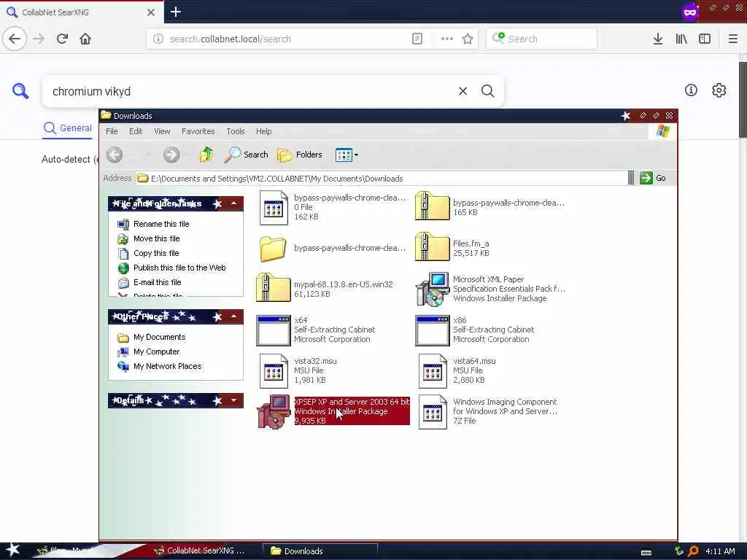Image resolution: width=747 pixels, height=560 pixels.
Task: Show the browser sidebars
Action: [705, 39]
